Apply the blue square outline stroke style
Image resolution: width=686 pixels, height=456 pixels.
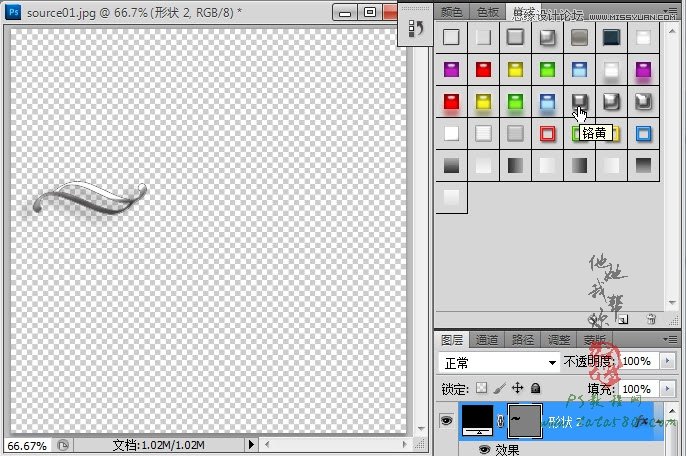(643, 133)
